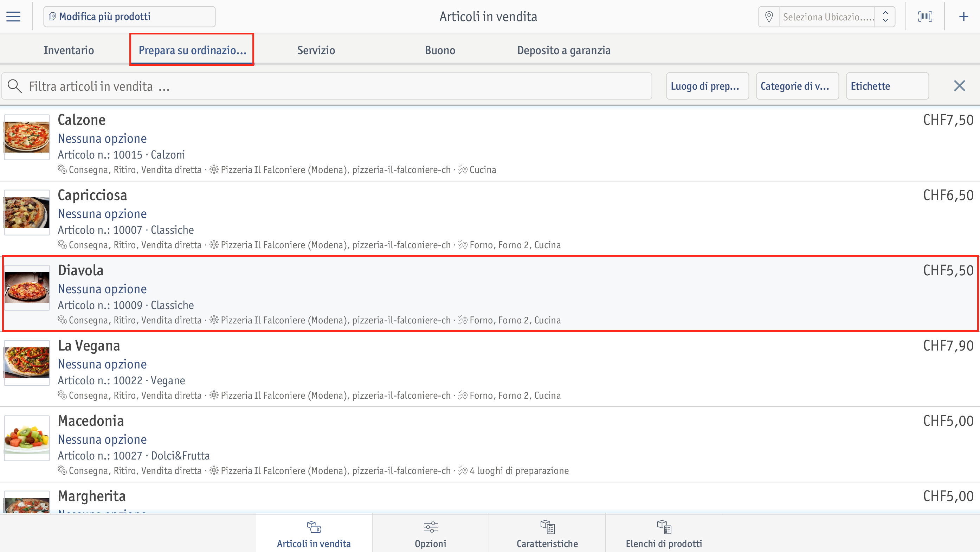Click Nessuna opzione under Diavola
980x552 pixels.
tap(102, 289)
